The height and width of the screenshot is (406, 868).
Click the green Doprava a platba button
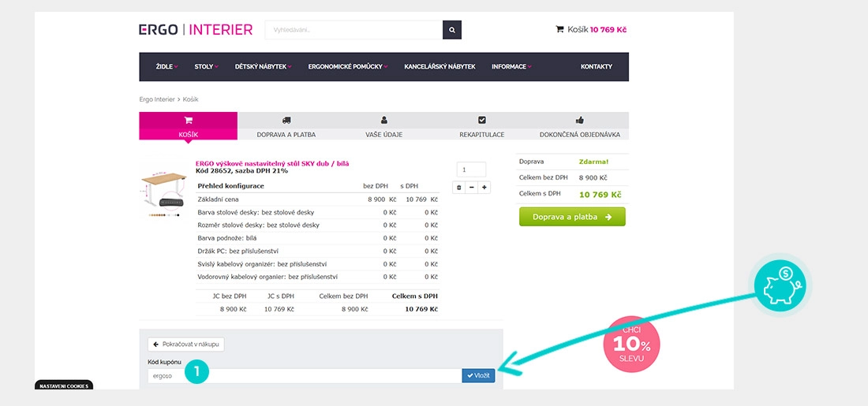(x=572, y=217)
